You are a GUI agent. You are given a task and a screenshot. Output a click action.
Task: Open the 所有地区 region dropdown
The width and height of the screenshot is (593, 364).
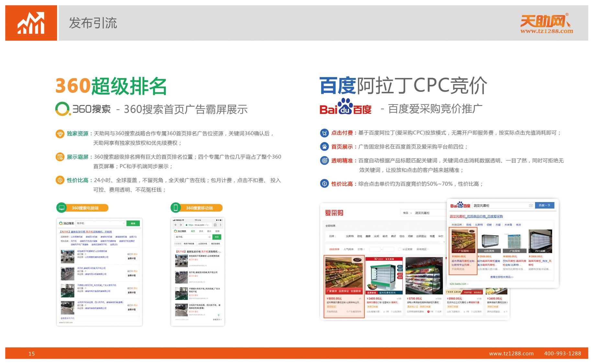pos(422,249)
